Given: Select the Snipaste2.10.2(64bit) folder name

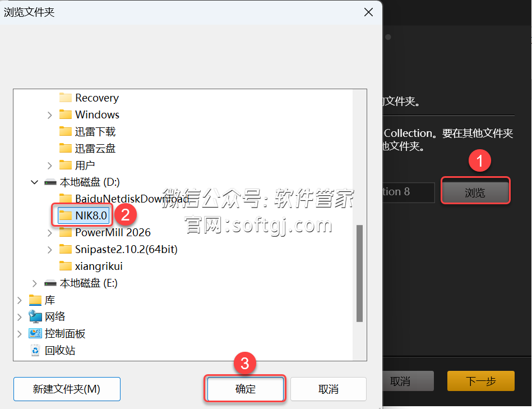Looking at the screenshot, I should [126, 250].
